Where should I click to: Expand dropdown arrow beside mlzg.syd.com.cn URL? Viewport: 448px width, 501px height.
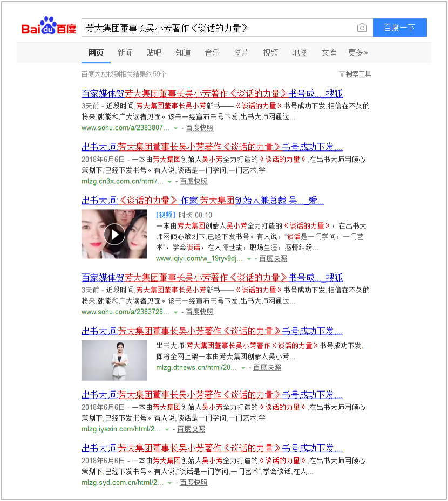click(169, 483)
